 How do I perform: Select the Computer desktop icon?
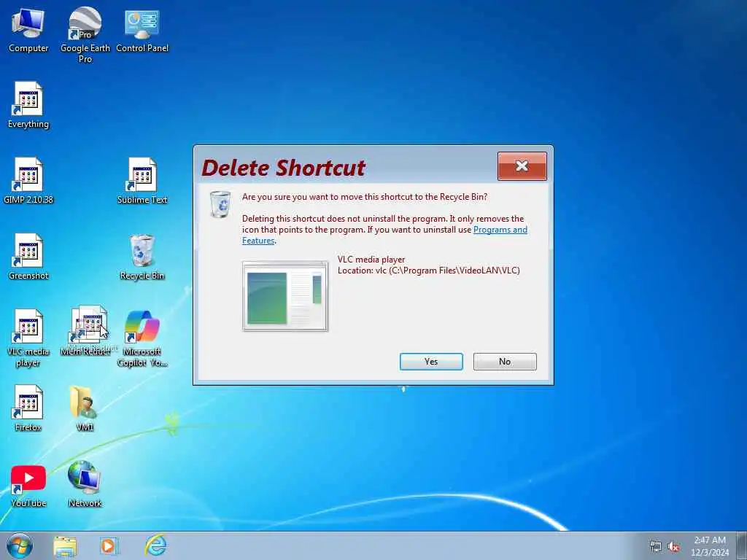(28, 31)
